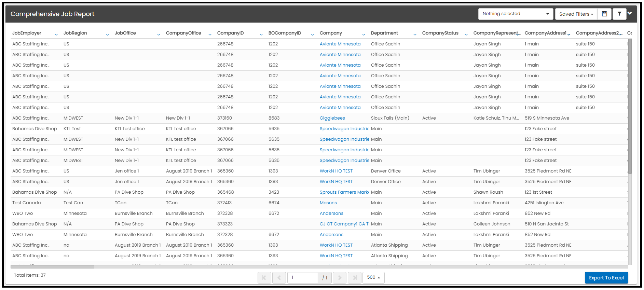Expand the CompanyID column header menu arrow
This screenshot has width=644, height=290.
[261, 34]
